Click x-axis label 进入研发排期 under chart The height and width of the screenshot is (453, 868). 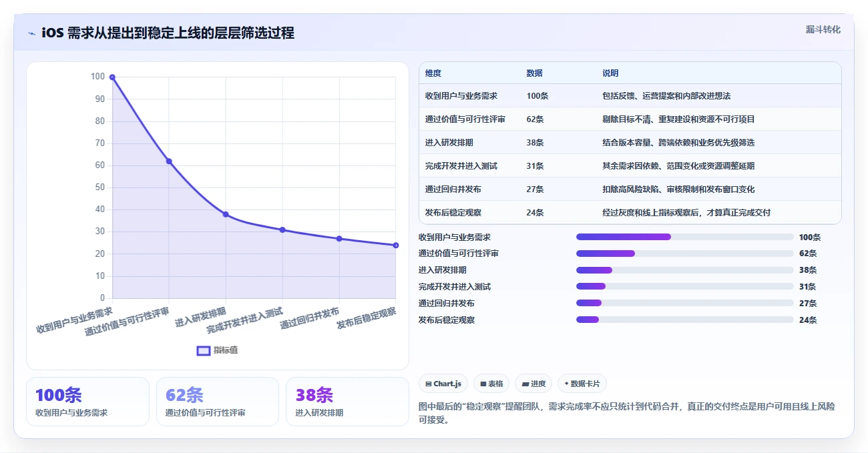click(x=201, y=317)
